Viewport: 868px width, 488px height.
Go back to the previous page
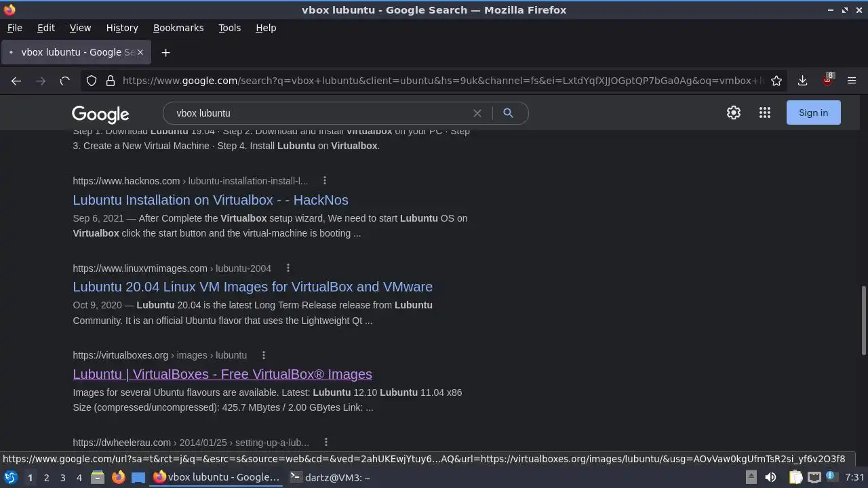pos(16,81)
